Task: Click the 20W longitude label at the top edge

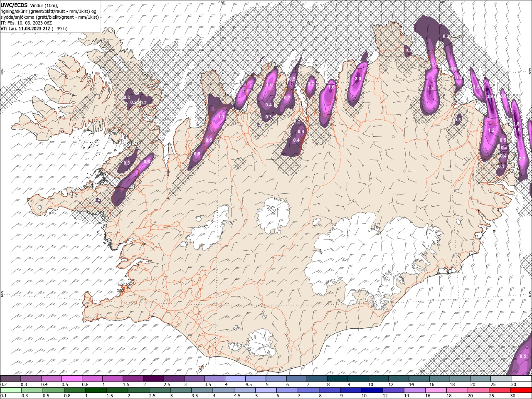Action: pos(221,2)
